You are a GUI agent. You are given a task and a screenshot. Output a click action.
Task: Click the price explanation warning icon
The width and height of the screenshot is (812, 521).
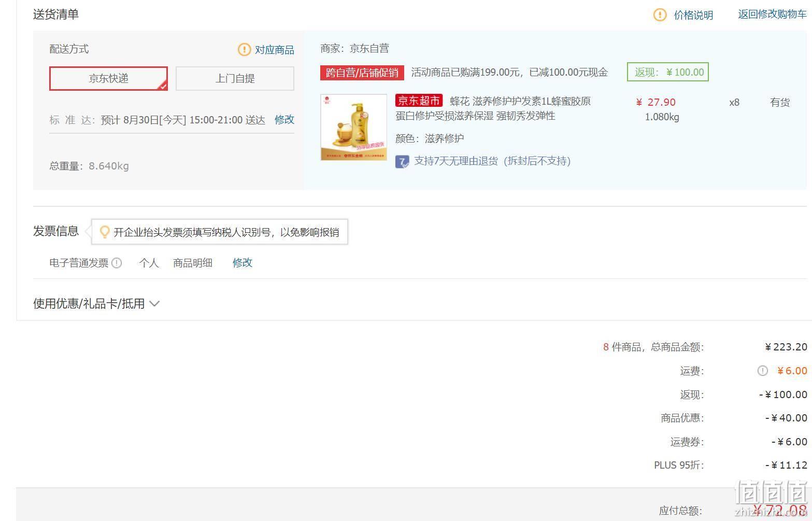pyautogui.click(x=660, y=15)
